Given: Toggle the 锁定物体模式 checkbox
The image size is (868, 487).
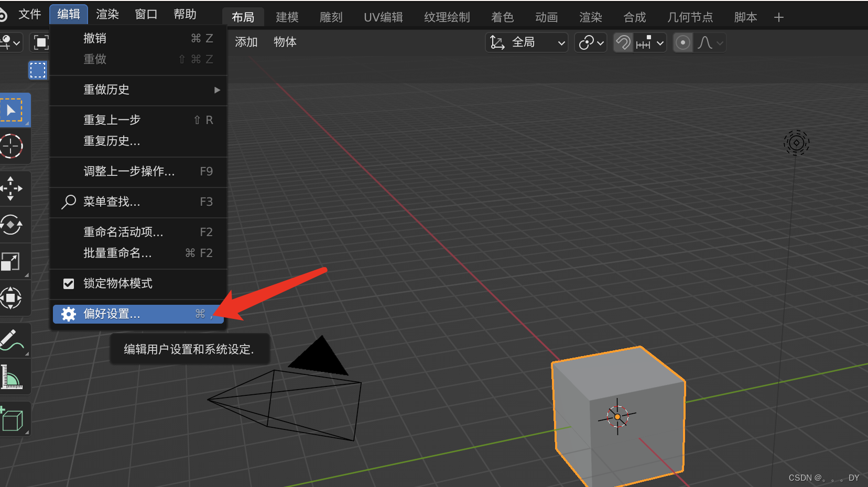Looking at the screenshot, I should (69, 283).
